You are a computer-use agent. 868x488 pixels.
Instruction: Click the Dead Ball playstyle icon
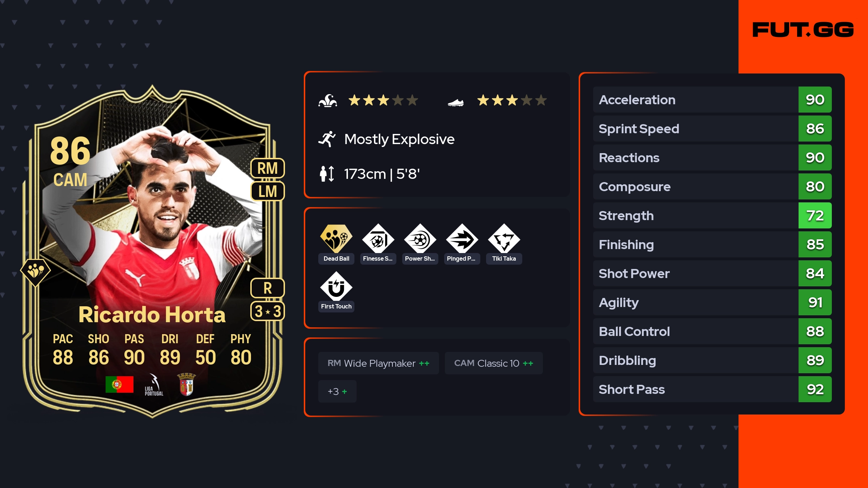(x=336, y=239)
